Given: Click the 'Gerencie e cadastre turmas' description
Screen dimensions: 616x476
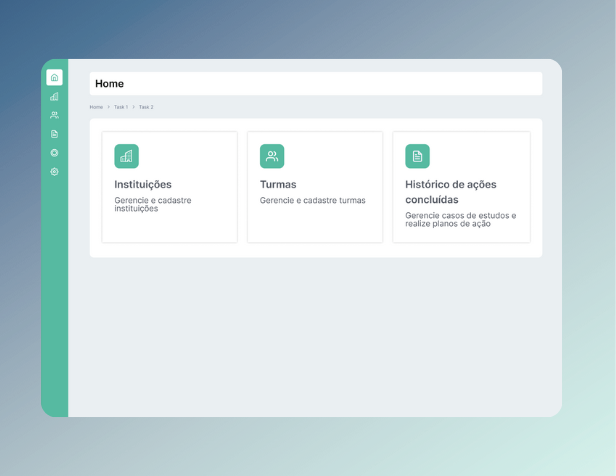Looking at the screenshot, I should coord(312,200).
